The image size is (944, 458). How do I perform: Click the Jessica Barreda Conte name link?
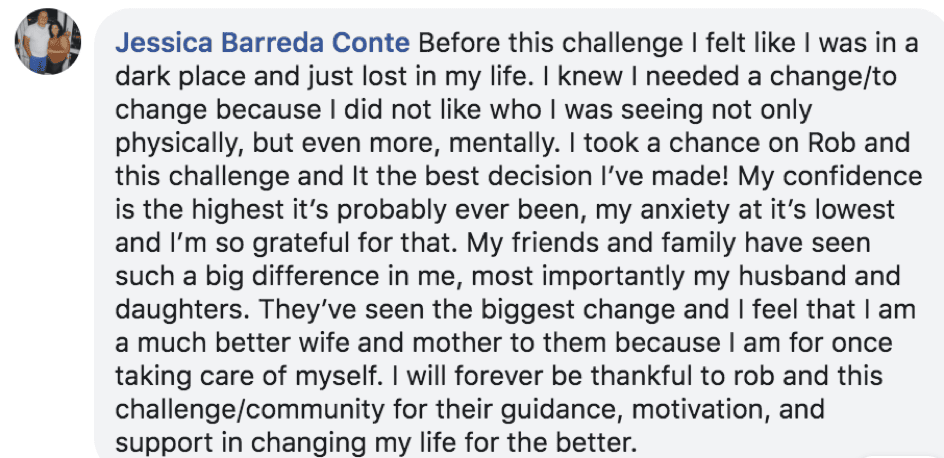click(262, 43)
